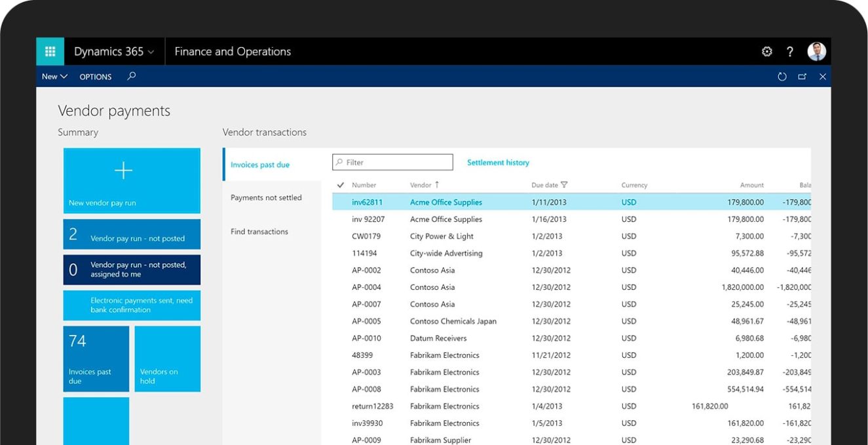The image size is (868, 445).
Task: Toggle select-all checkmark in grid header
Action: click(x=340, y=185)
